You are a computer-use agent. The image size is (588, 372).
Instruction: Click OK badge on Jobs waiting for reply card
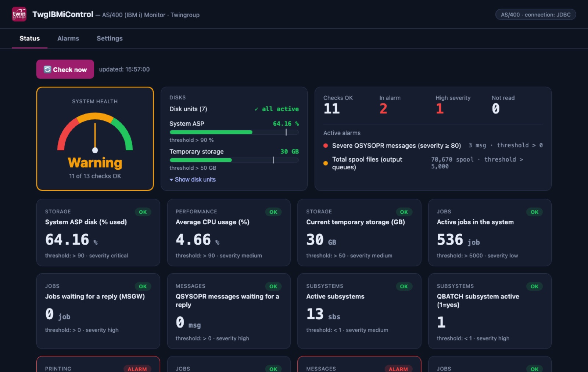143,286
